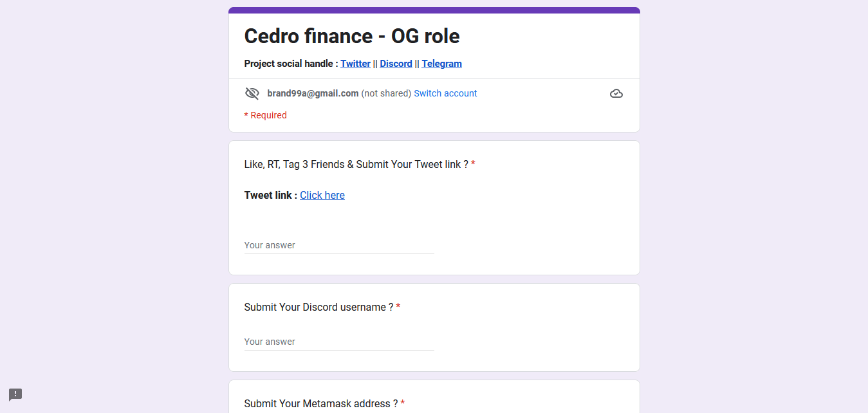Click the 'Submit Your Metamask address' question label
Screen dimensions: 868x413
pos(321,404)
